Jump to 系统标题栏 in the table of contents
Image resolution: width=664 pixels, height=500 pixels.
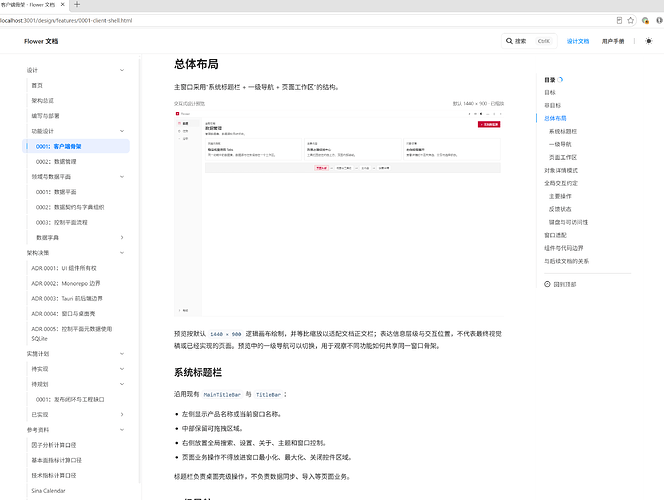(x=563, y=131)
